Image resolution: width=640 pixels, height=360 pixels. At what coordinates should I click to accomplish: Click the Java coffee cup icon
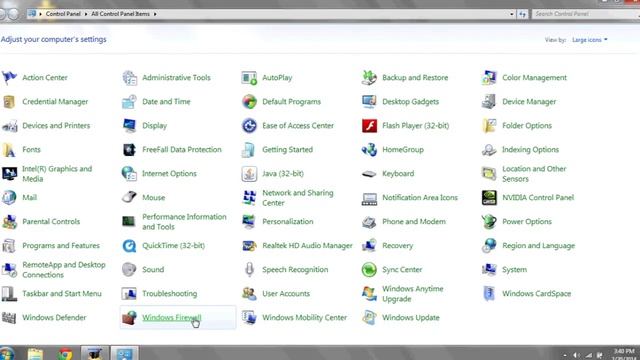tap(249, 173)
